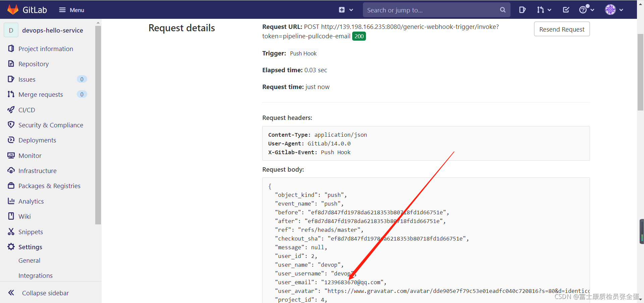The height and width of the screenshot is (303, 644).
Task: Click the Settings gear icon
Action: click(x=11, y=247)
